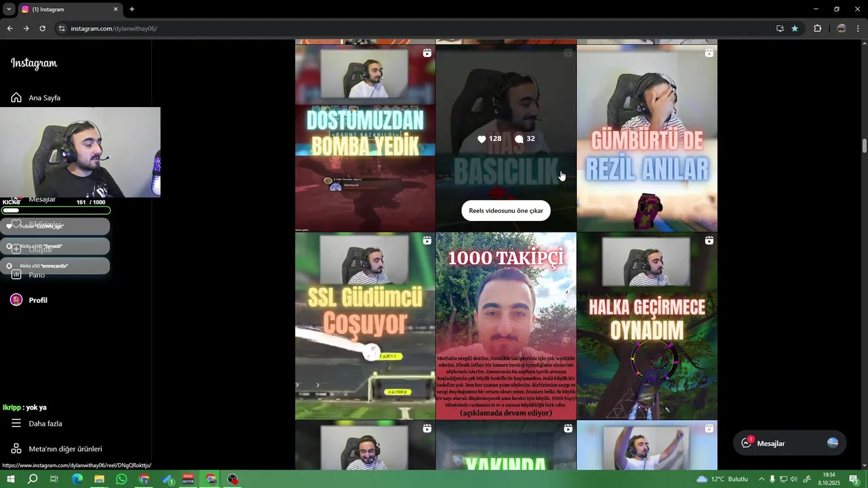
Task: Click Reels videosunu öne çıkar button
Action: pyautogui.click(x=506, y=211)
